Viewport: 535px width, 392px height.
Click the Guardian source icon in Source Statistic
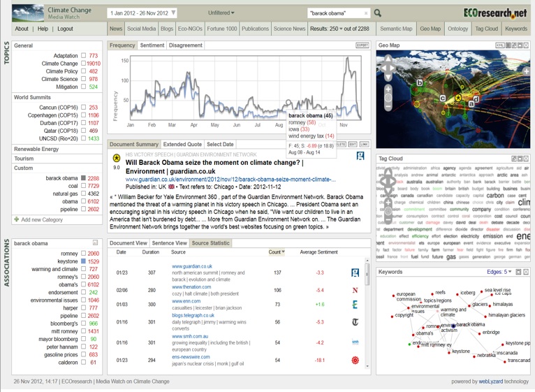click(x=355, y=273)
